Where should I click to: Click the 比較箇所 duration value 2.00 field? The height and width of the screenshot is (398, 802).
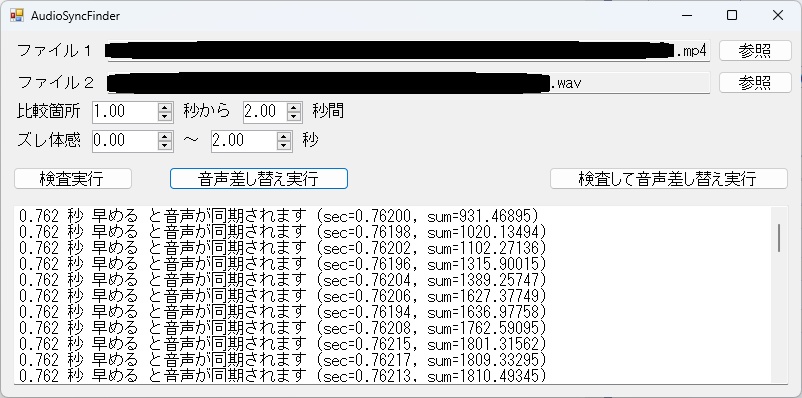click(x=265, y=112)
